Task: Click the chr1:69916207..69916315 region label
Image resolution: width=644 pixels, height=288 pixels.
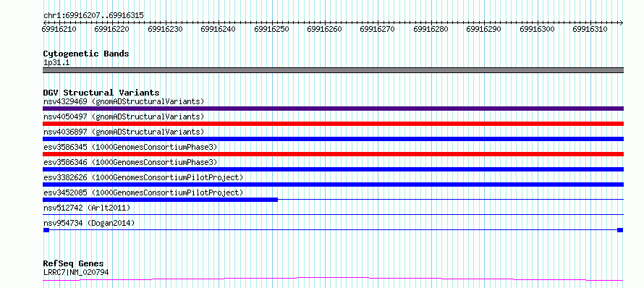Action: pos(93,16)
